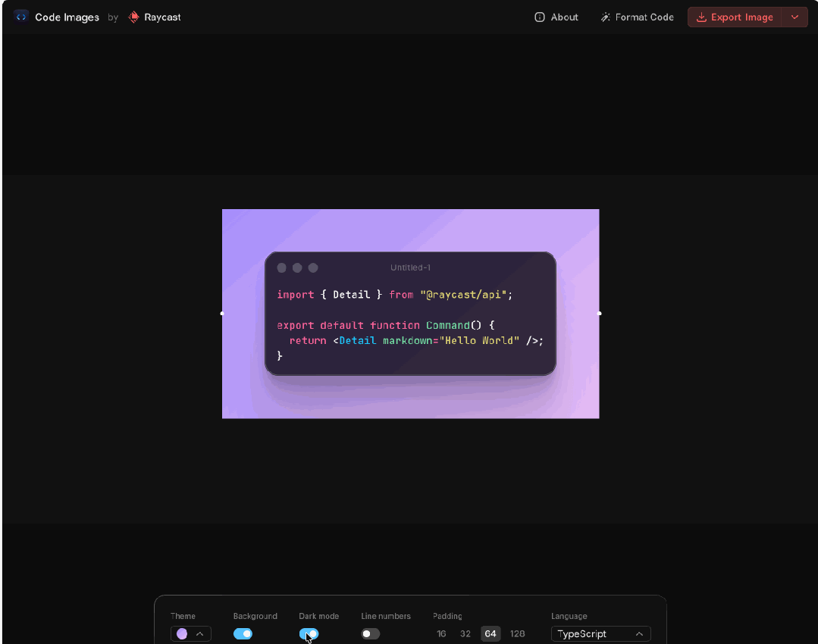Screen dimensions: 818x644
Task: Click the About info icon
Action: [x=540, y=17]
